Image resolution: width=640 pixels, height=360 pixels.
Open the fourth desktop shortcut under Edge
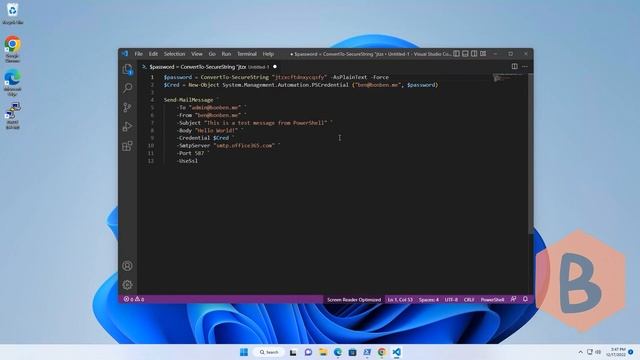(13, 116)
